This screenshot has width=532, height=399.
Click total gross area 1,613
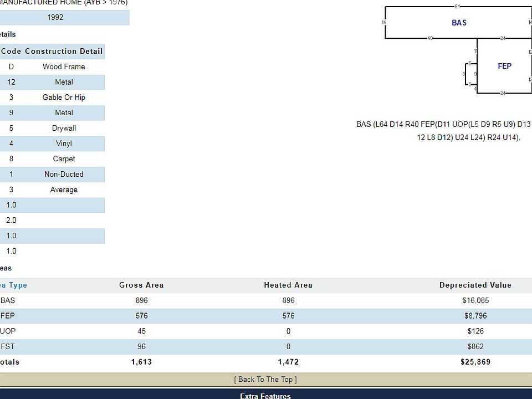tap(141, 362)
